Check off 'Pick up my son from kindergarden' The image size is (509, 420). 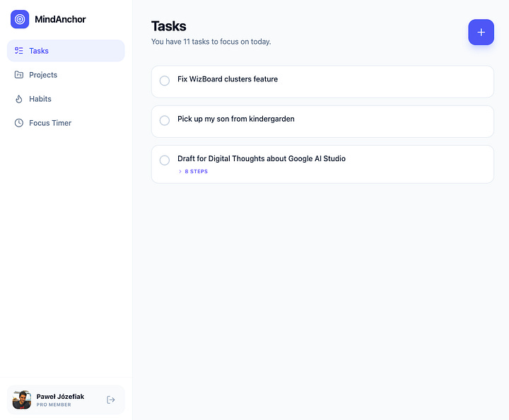click(165, 120)
